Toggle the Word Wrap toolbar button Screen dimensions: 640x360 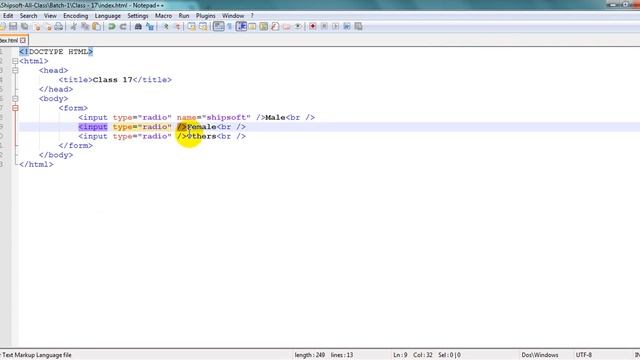tap(219, 27)
